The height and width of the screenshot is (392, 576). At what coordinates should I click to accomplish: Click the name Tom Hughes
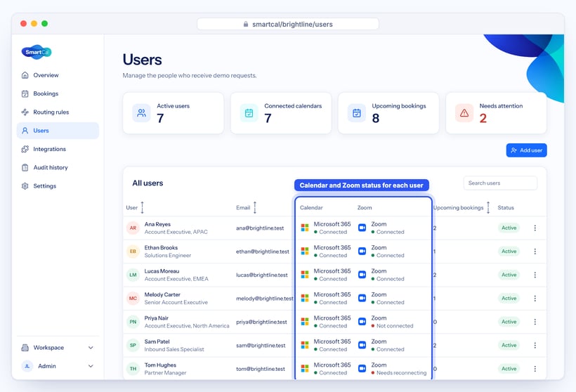pyautogui.click(x=160, y=365)
